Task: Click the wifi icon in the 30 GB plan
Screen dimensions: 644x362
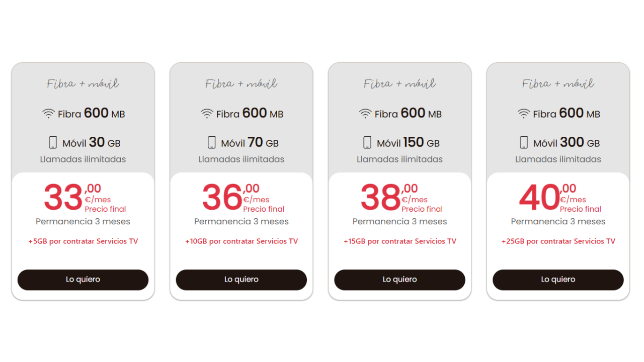Action: pos(48,114)
